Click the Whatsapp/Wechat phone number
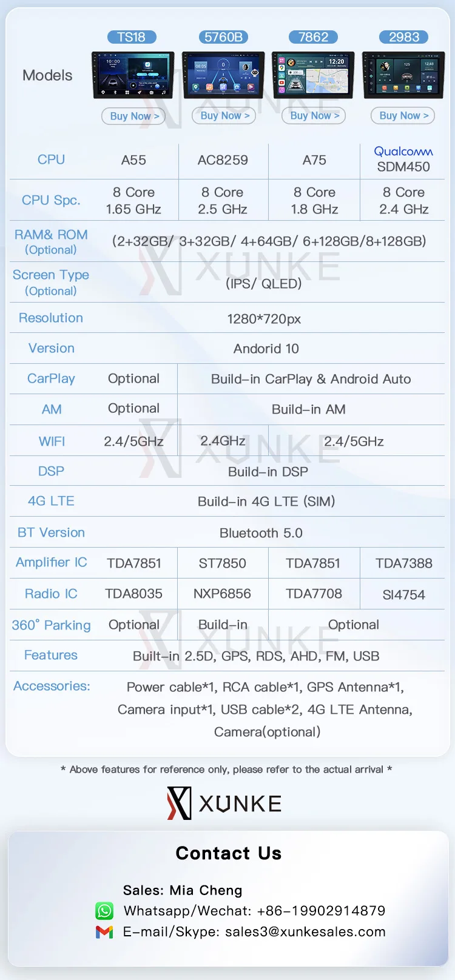Viewport: 455px width, 980px height. click(321, 911)
